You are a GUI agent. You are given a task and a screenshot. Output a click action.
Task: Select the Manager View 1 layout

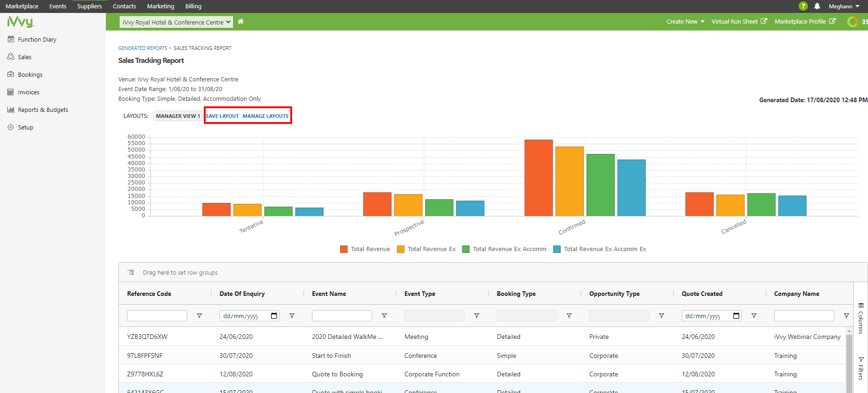(178, 116)
